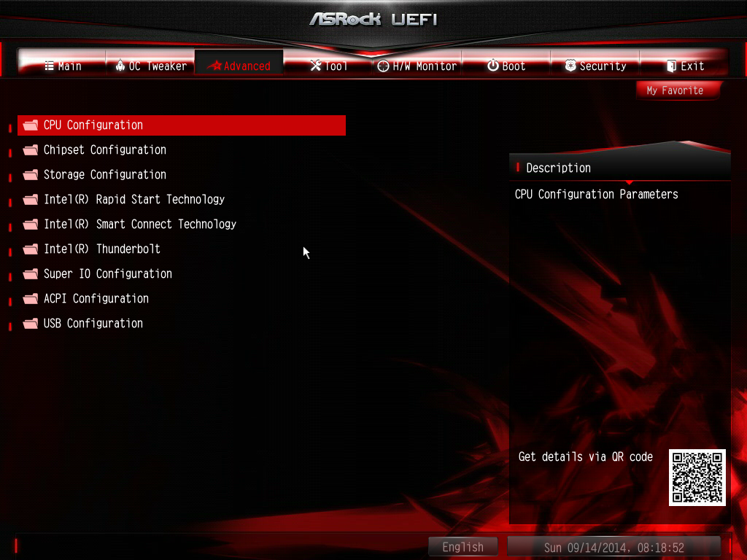This screenshot has height=560, width=747.
Task: Switch to the Main tab
Action: click(63, 66)
